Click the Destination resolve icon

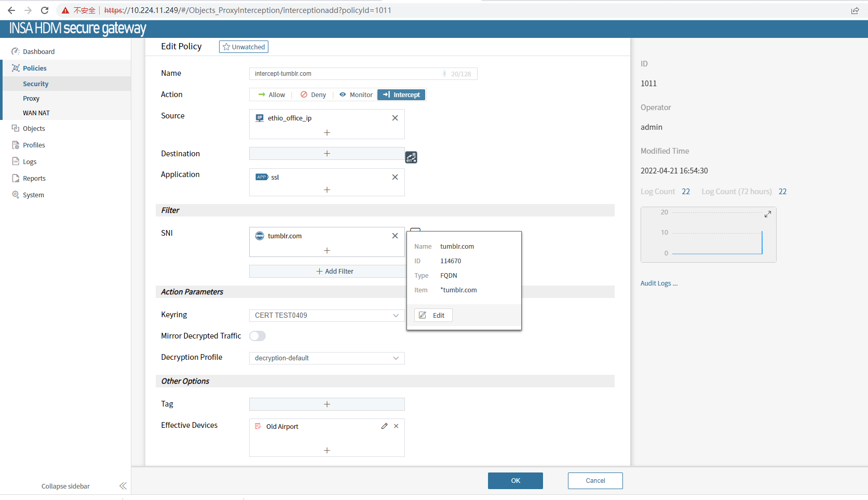(x=411, y=157)
